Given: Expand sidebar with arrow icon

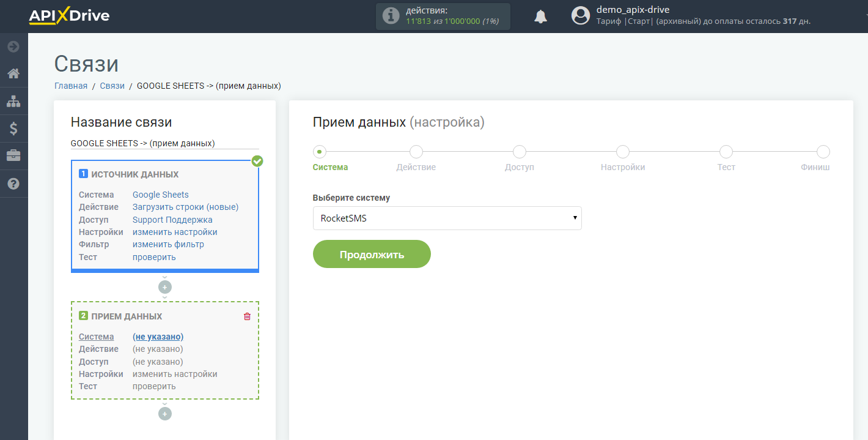Looking at the screenshot, I should tap(13, 47).
